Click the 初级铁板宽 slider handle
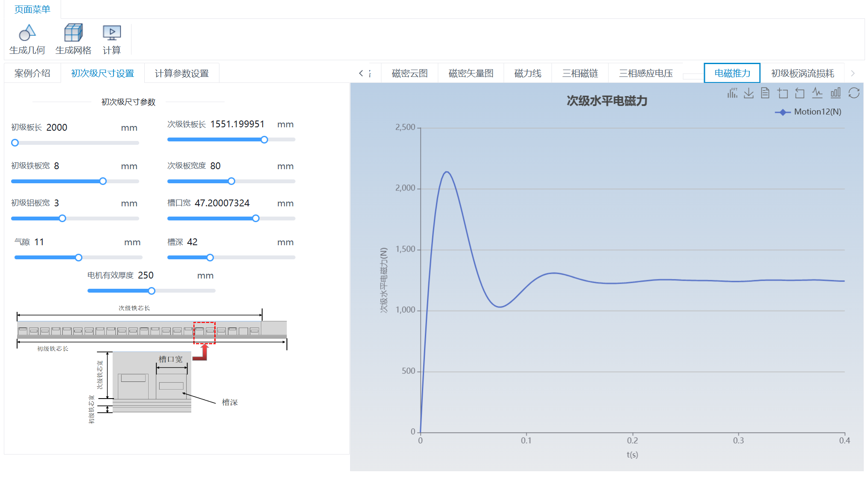The image size is (868, 481). [x=103, y=181]
